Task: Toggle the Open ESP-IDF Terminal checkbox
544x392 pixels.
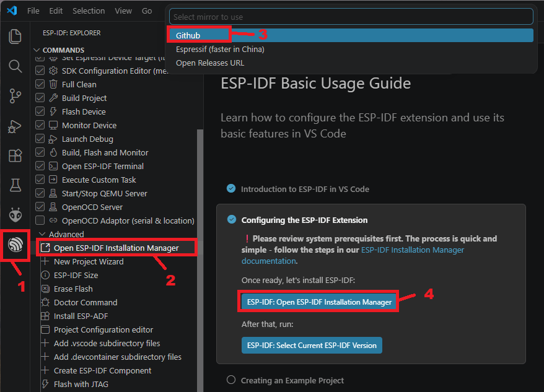Action: click(40, 166)
